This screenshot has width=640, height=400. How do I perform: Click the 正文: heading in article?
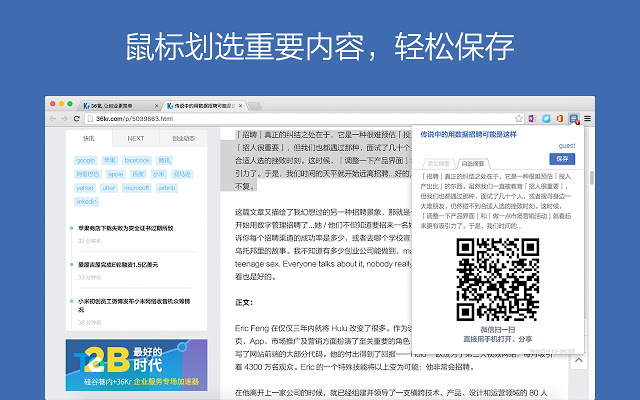[x=244, y=302]
